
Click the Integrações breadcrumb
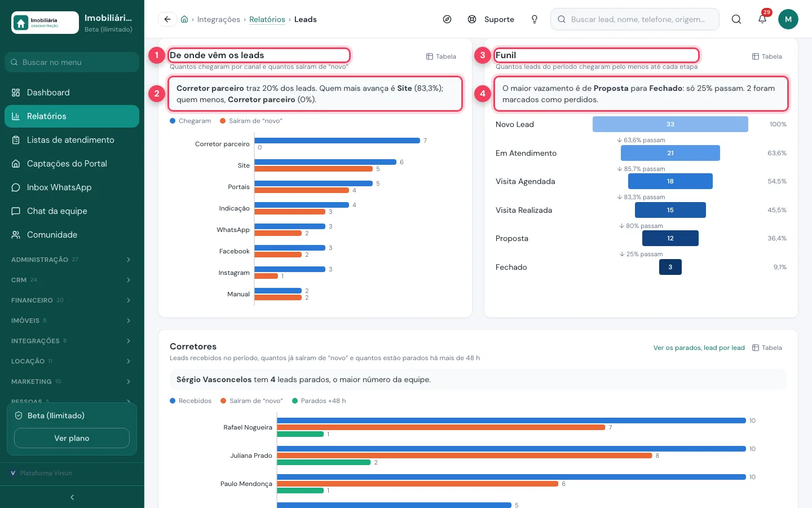click(x=219, y=19)
